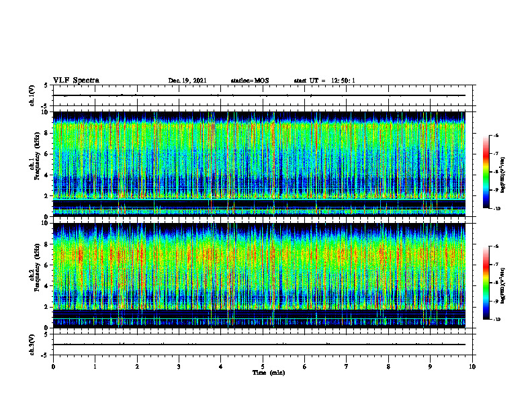Click the time axis tick label '5'
Image resolution: width=532 pixels, height=411 pixels.
point(263,367)
